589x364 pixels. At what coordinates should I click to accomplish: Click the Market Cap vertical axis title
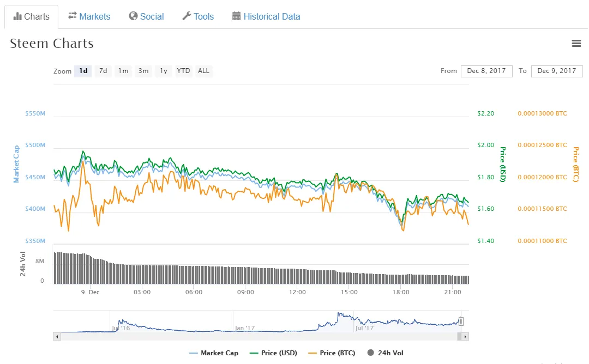(x=16, y=164)
